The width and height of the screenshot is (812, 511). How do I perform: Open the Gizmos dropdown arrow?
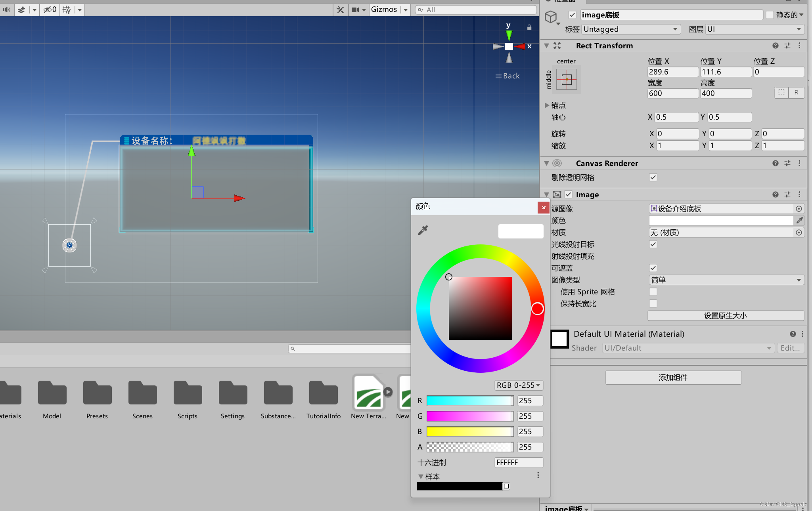[406, 10]
